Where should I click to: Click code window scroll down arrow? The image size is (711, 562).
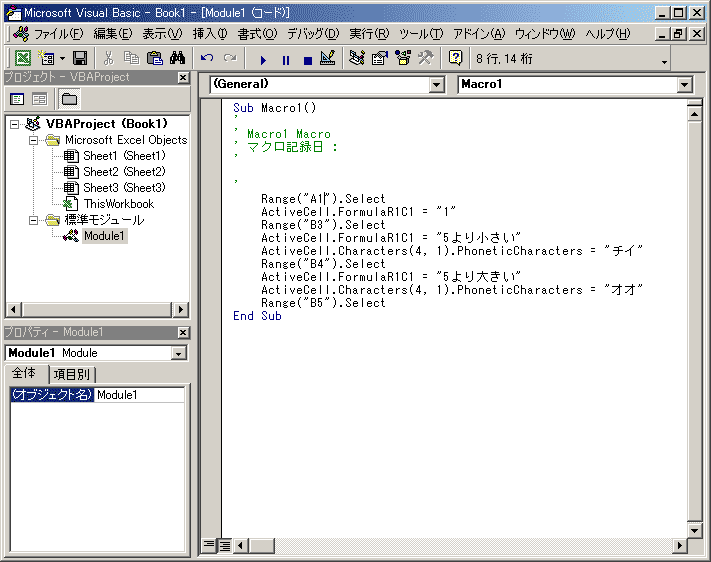(x=694, y=530)
